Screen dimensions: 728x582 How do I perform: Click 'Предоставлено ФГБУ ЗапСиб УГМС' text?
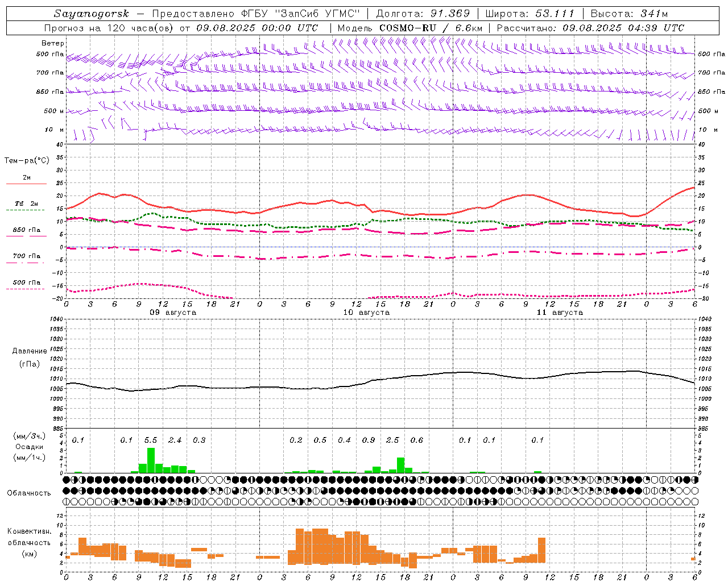256,14
